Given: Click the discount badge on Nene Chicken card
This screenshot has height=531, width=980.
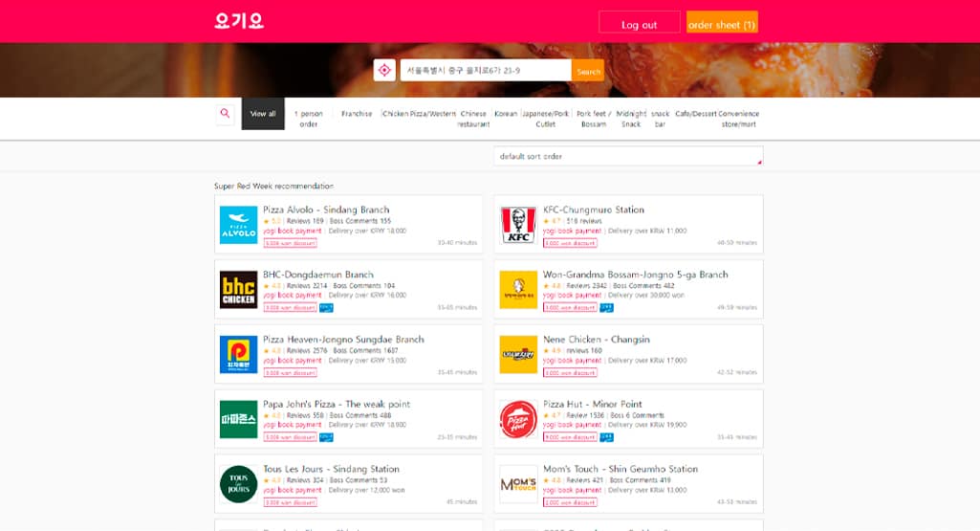Looking at the screenshot, I should [x=570, y=373].
